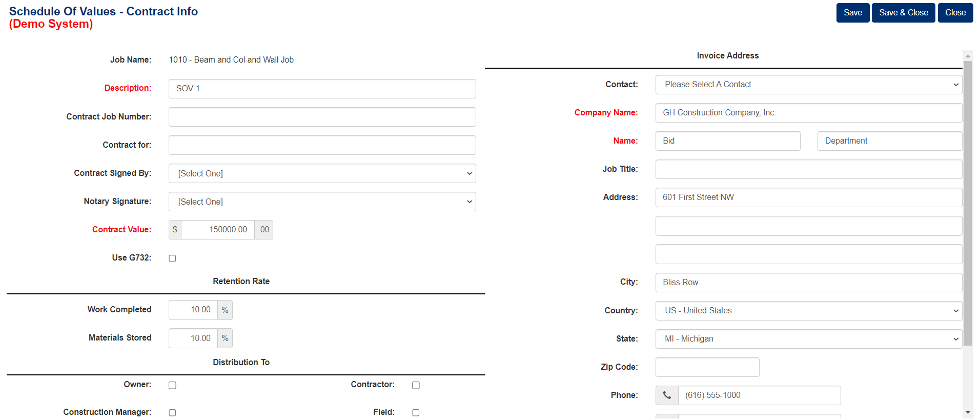Image resolution: width=980 pixels, height=420 pixels.
Task: Enable the Use G732 checkbox
Action: coord(172,258)
